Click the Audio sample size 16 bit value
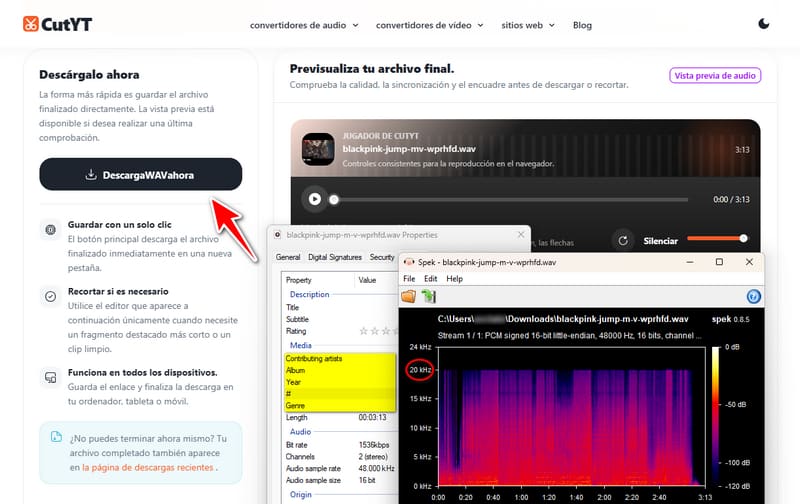Screen dimensions: 800x504 click(367, 480)
